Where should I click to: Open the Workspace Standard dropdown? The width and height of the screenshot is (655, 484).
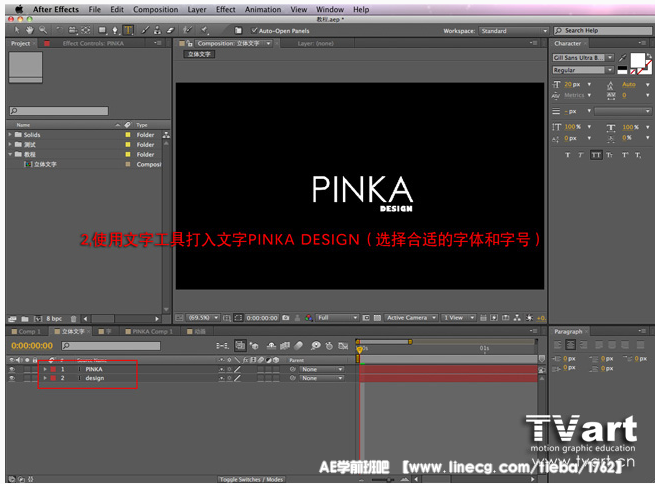click(513, 31)
